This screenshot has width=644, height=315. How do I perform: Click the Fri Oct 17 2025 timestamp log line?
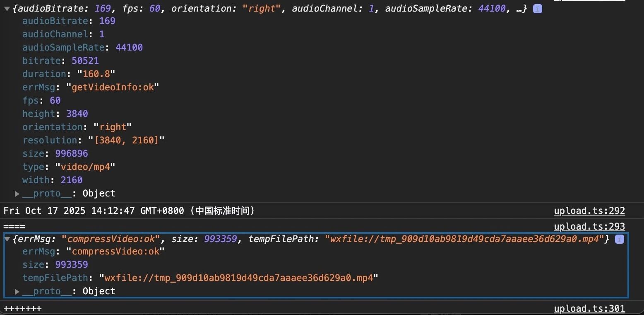click(x=129, y=211)
